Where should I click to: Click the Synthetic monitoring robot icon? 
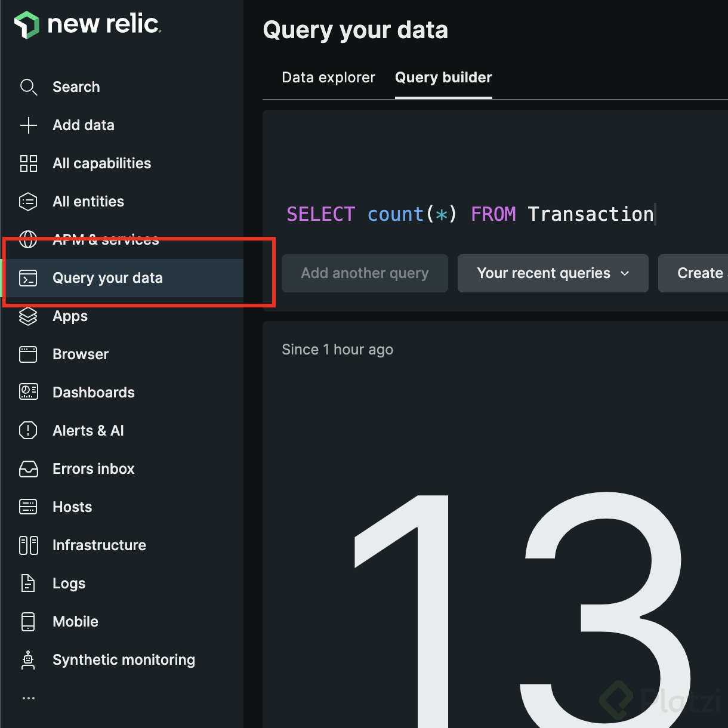click(x=28, y=660)
